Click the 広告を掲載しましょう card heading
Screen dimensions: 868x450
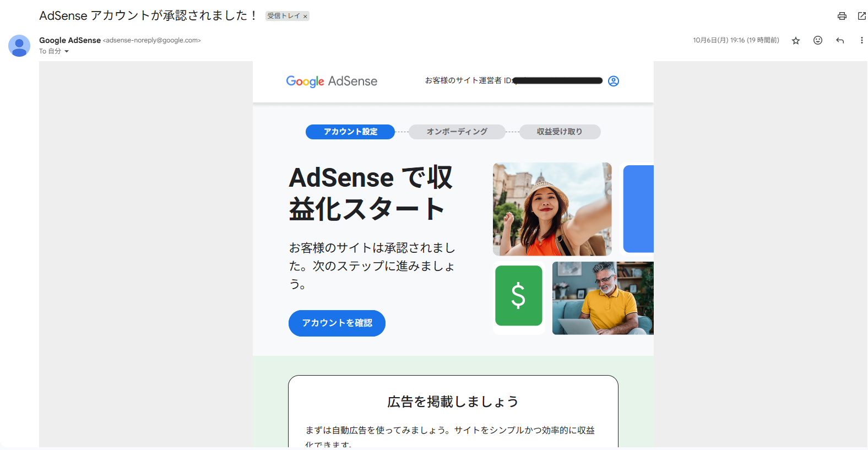pyautogui.click(x=453, y=402)
